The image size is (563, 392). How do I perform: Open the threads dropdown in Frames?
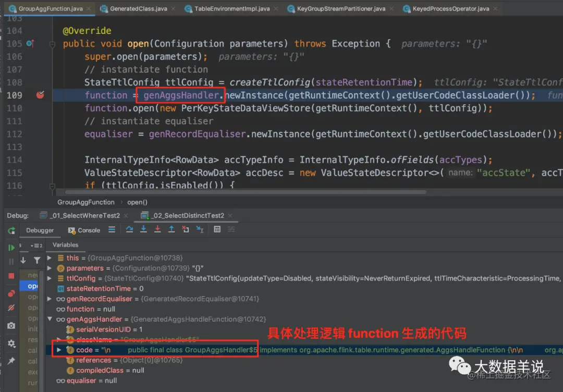coord(36,246)
